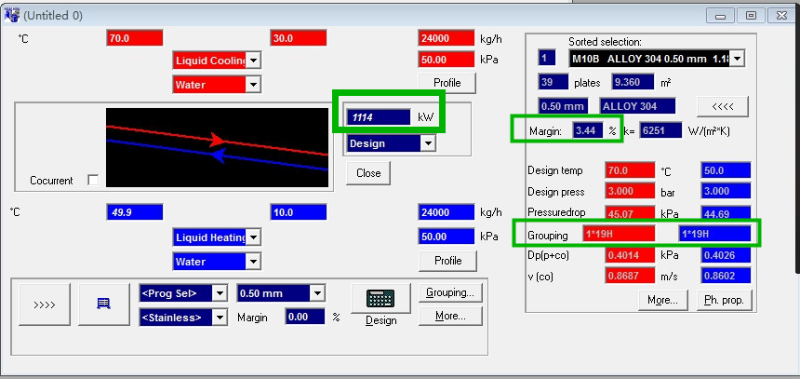This screenshot has width=800, height=379.
Task: Expand the Stainless material dropdown
Action: click(183, 317)
